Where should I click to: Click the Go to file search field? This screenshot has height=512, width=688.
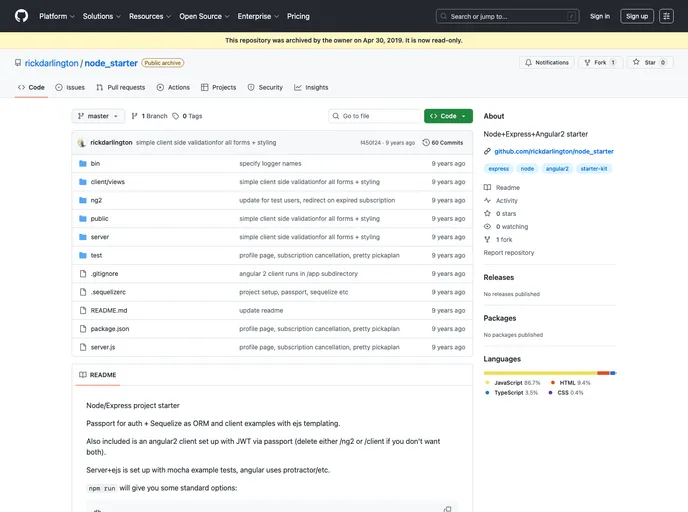click(x=374, y=116)
